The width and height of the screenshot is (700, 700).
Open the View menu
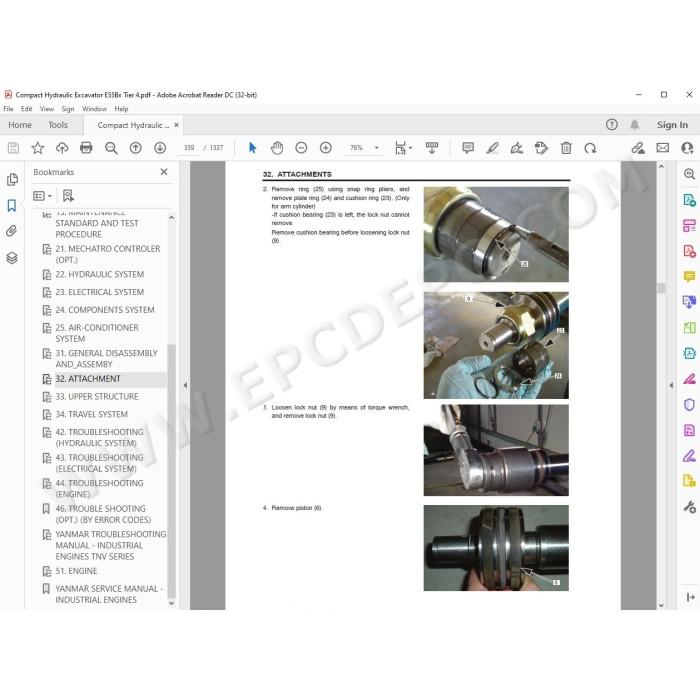[46, 108]
